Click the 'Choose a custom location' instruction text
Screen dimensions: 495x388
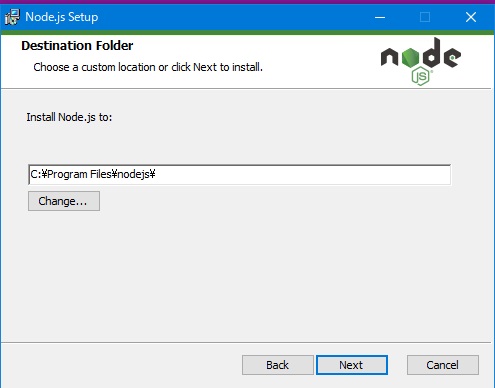click(x=148, y=67)
